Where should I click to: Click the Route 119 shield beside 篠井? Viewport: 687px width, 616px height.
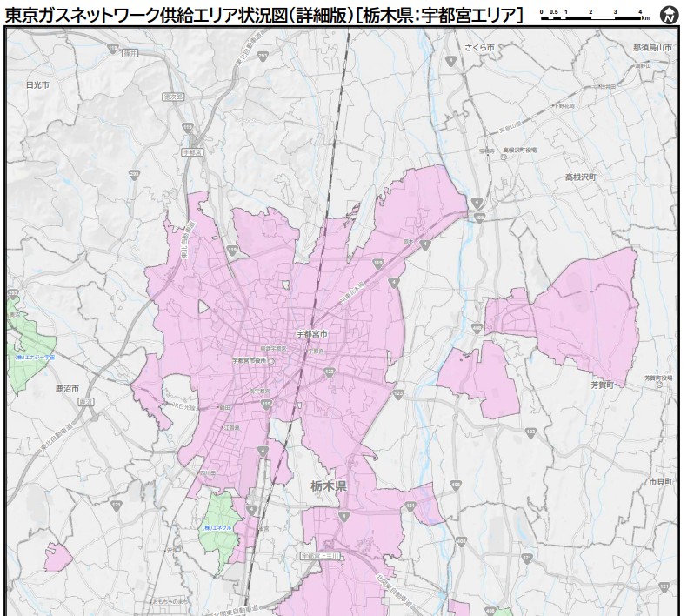(x=113, y=47)
